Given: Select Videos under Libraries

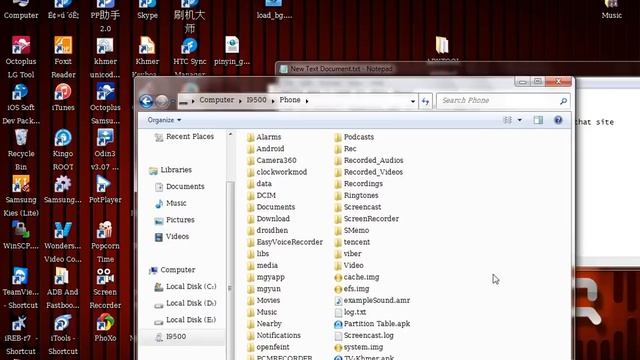Looking at the screenshot, I should (172, 237).
